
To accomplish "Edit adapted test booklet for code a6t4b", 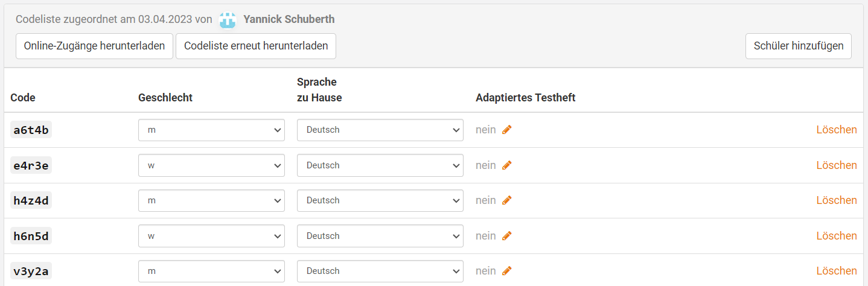I will point(507,130).
